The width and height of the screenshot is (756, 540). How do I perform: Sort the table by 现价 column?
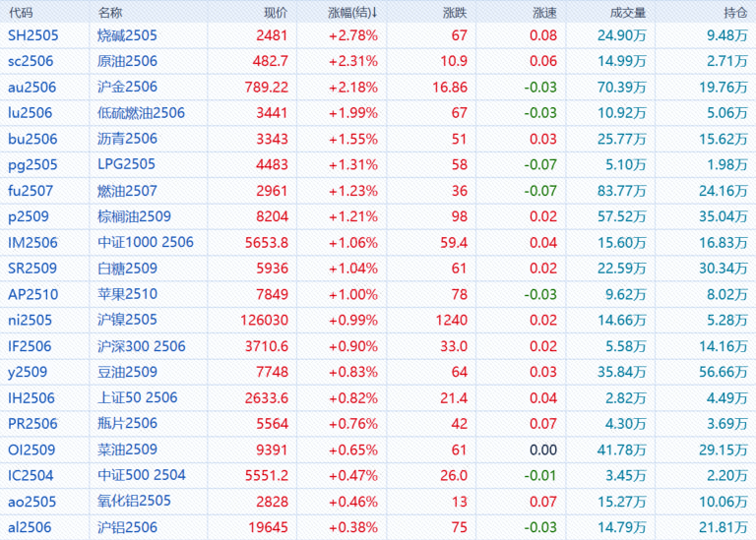tap(276, 13)
